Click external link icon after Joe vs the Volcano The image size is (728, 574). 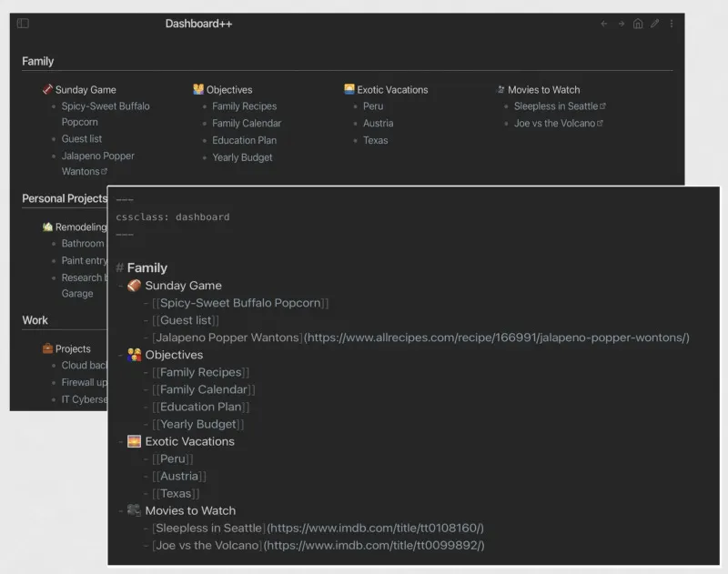coord(600,123)
